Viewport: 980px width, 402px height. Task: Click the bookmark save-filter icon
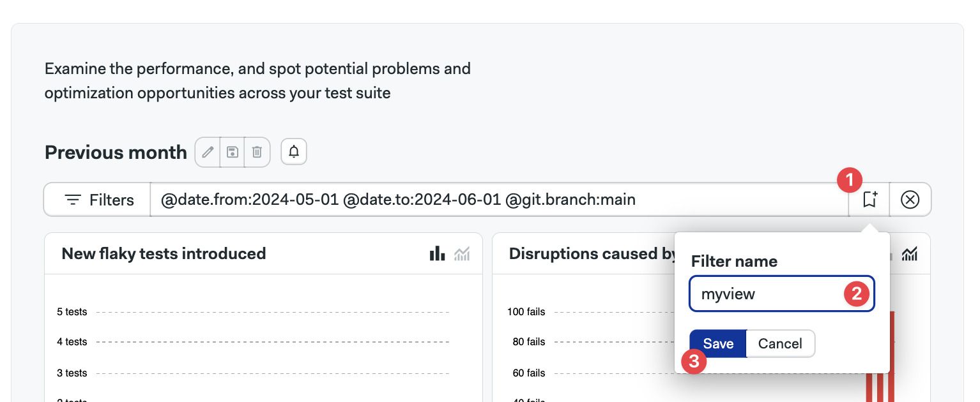pos(869,200)
